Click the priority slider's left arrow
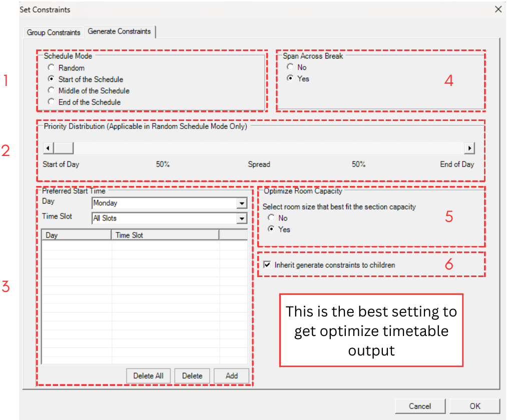 click(x=48, y=148)
